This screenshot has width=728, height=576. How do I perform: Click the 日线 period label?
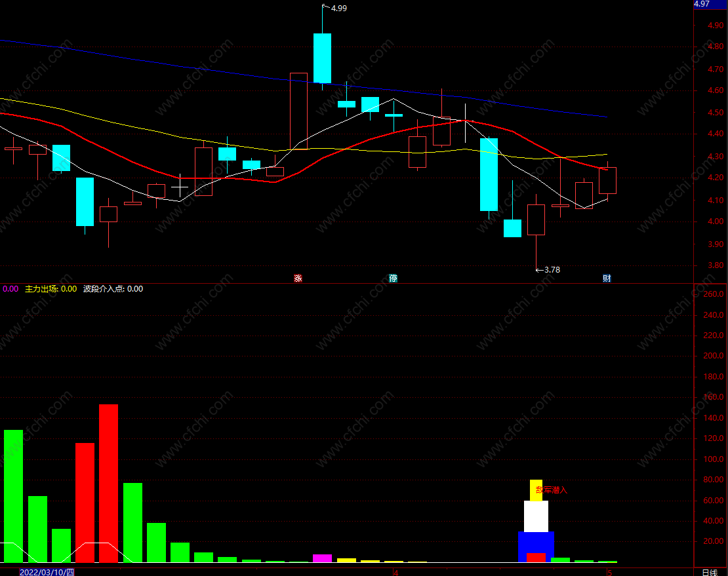coord(710,572)
